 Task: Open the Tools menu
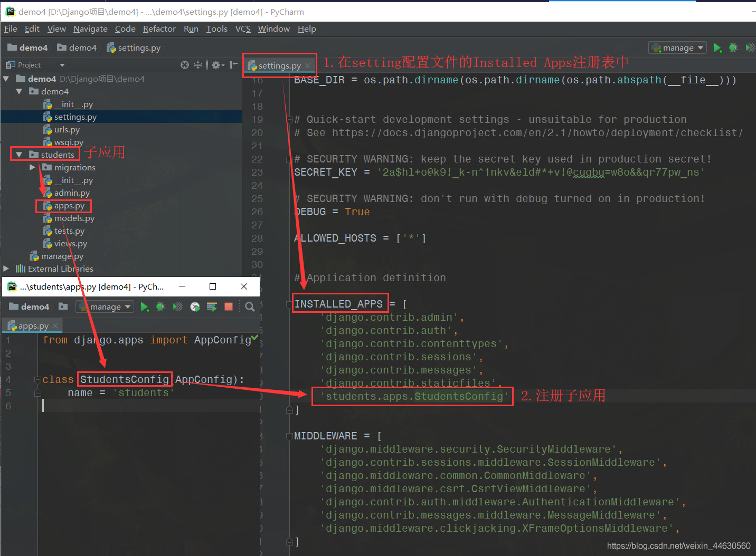click(216, 28)
